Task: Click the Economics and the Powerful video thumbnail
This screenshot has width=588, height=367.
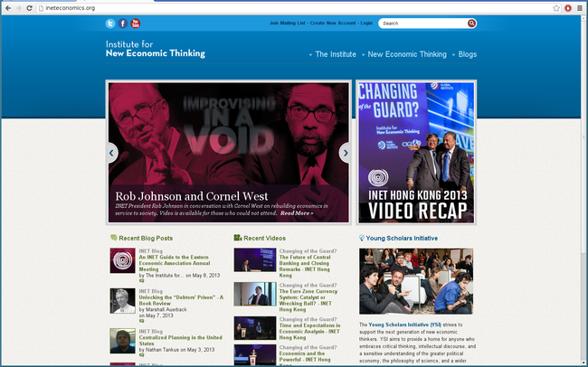Action: point(255,355)
